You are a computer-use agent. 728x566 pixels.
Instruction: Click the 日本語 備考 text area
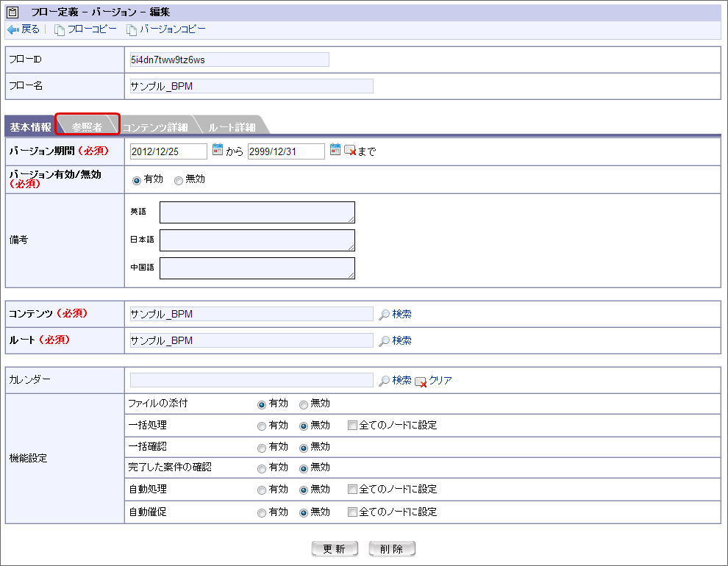(x=257, y=240)
